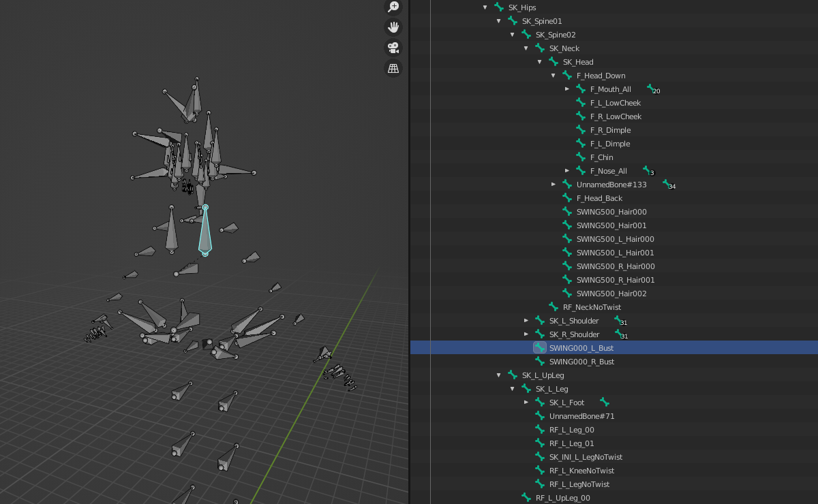This screenshot has height=504, width=818.
Task: Expand the F_Mouth_All node
Action: pos(567,89)
